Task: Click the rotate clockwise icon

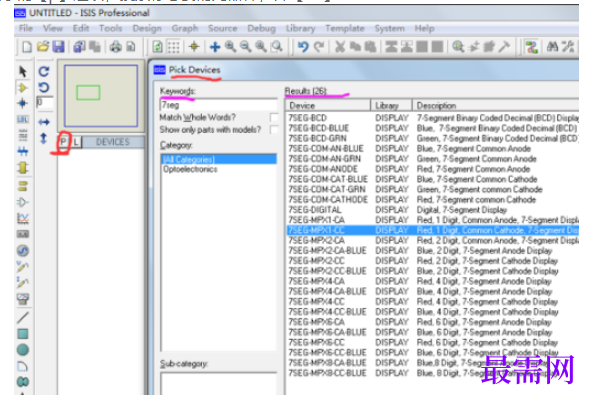Action: tap(44, 71)
